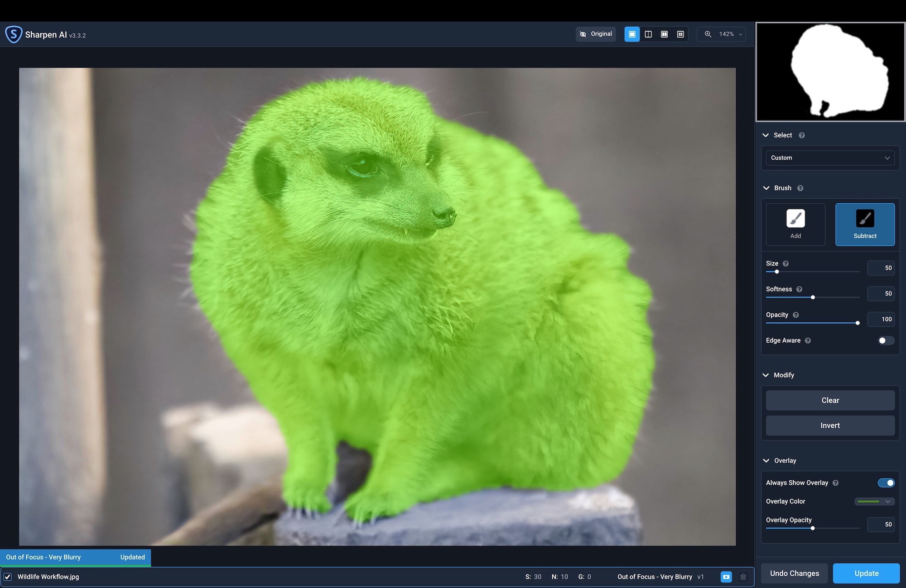
Task: Open the Custom selection dropdown
Action: 830,158
